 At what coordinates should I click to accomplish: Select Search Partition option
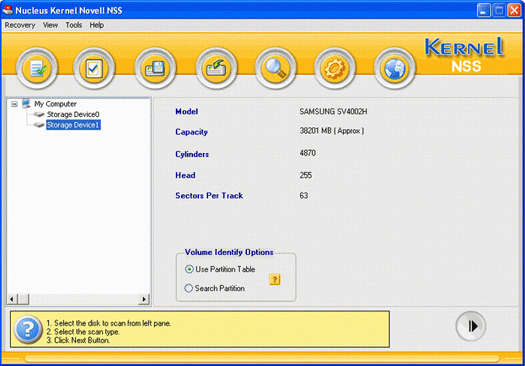pyautogui.click(x=215, y=288)
